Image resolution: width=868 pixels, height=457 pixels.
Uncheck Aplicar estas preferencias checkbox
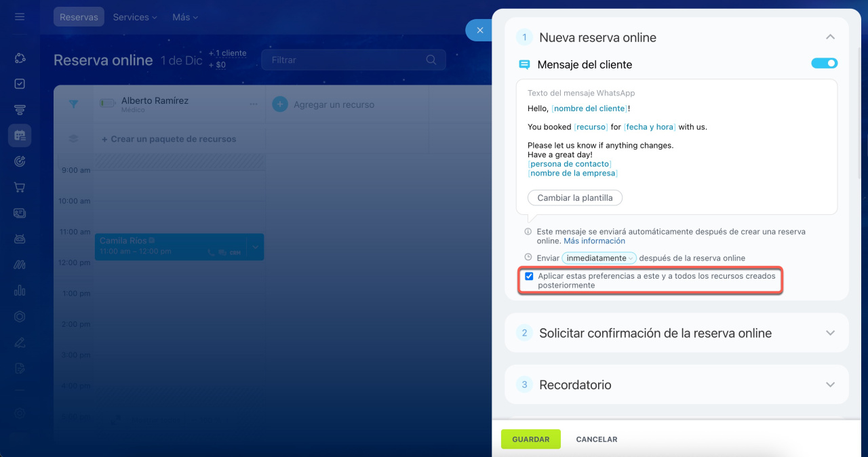(x=529, y=276)
